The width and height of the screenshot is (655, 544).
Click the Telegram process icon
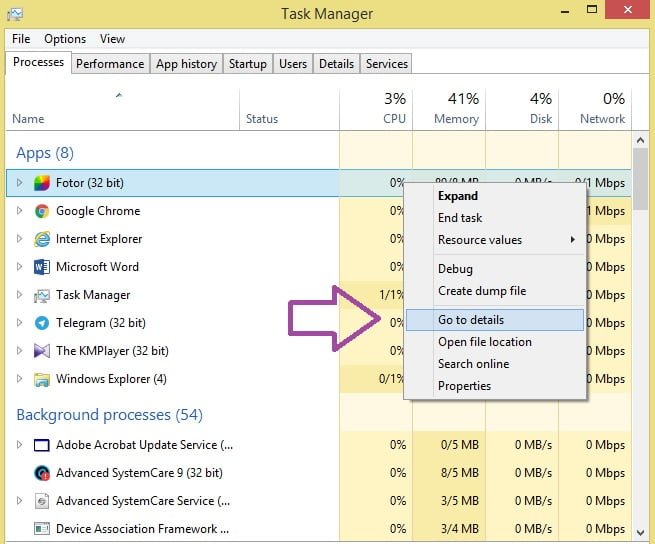pyautogui.click(x=42, y=323)
